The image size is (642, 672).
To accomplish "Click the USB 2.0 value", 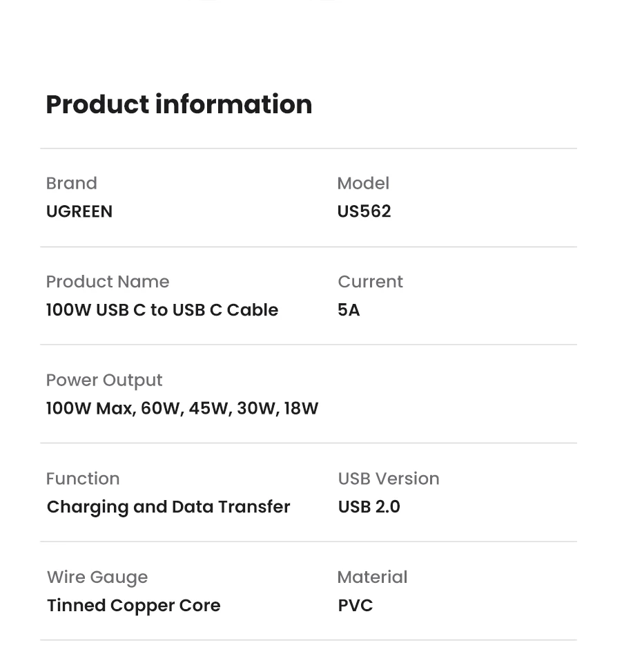I will tap(369, 507).
